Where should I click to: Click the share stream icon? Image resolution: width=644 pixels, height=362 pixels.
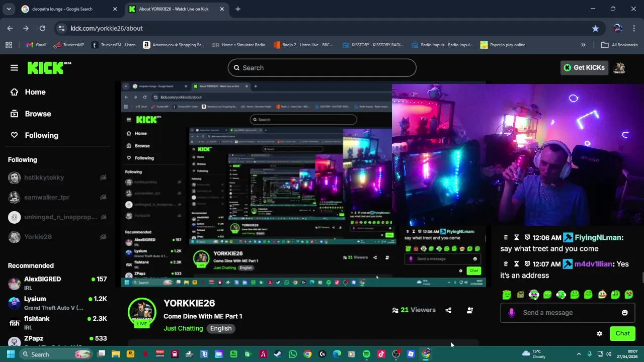coord(448,310)
